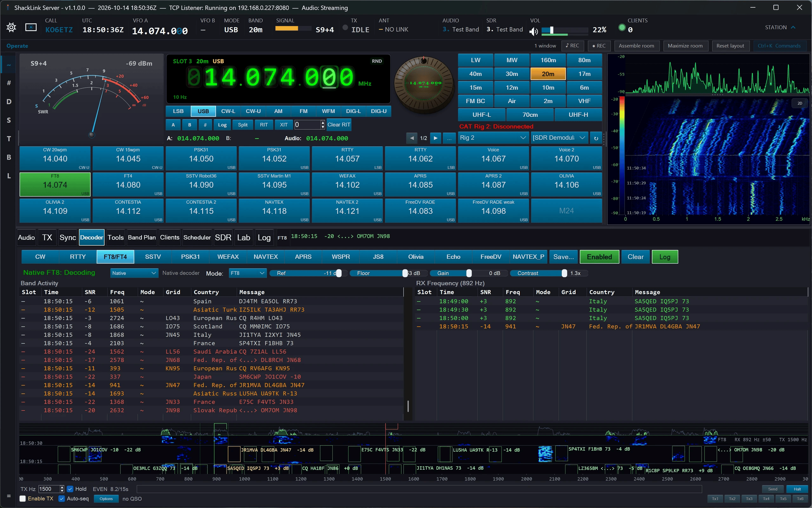Click the Reset layout button
The width and height of the screenshot is (812, 508).
(x=730, y=46)
